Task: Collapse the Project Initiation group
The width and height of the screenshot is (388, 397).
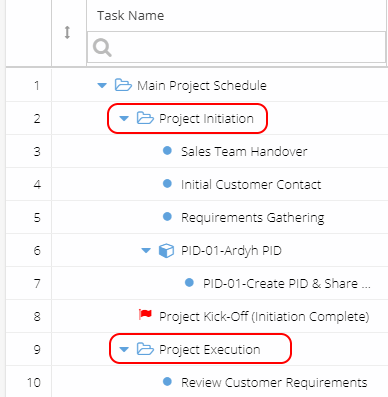Action: tap(124, 118)
